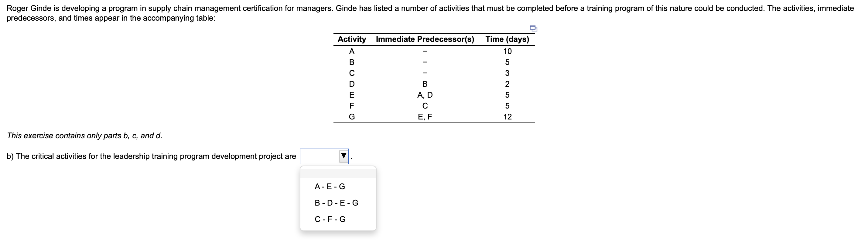Click the time value 10 for activity A

[x=507, y=51]
